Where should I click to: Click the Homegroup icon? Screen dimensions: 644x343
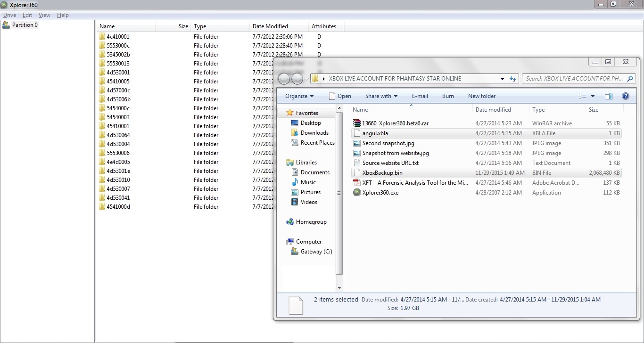pyautogui.click(x=290, y=222)
